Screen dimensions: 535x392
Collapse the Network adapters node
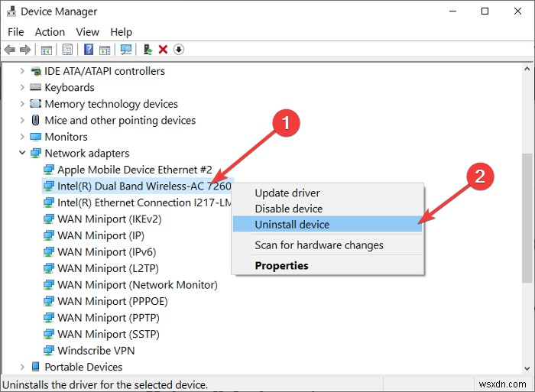(x=22, y=153)
